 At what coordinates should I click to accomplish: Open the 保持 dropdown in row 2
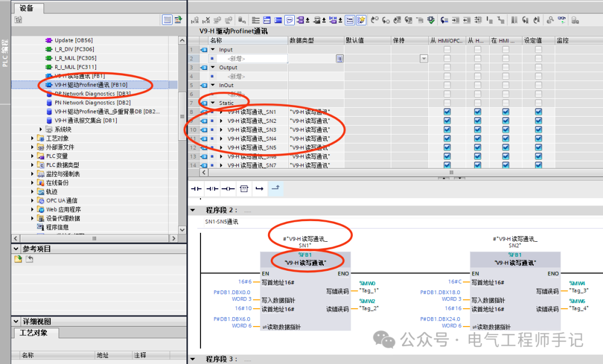tap(424, 59)
